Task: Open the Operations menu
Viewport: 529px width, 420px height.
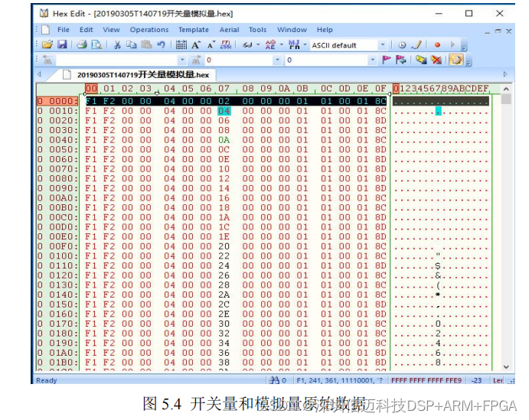Action: (149, 30)
